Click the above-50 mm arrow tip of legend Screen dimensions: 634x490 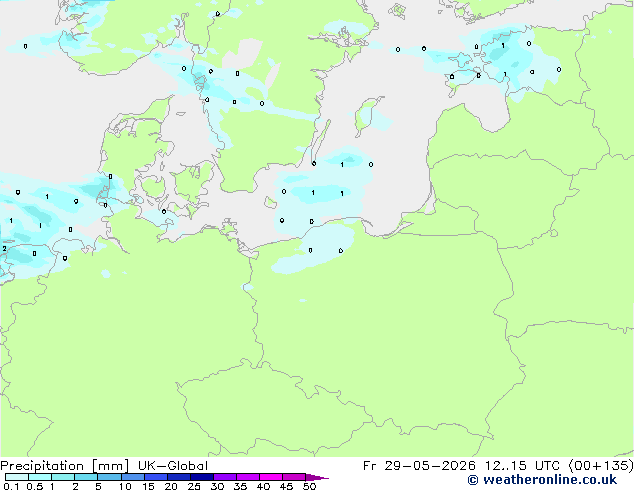[x=317, y=477]
